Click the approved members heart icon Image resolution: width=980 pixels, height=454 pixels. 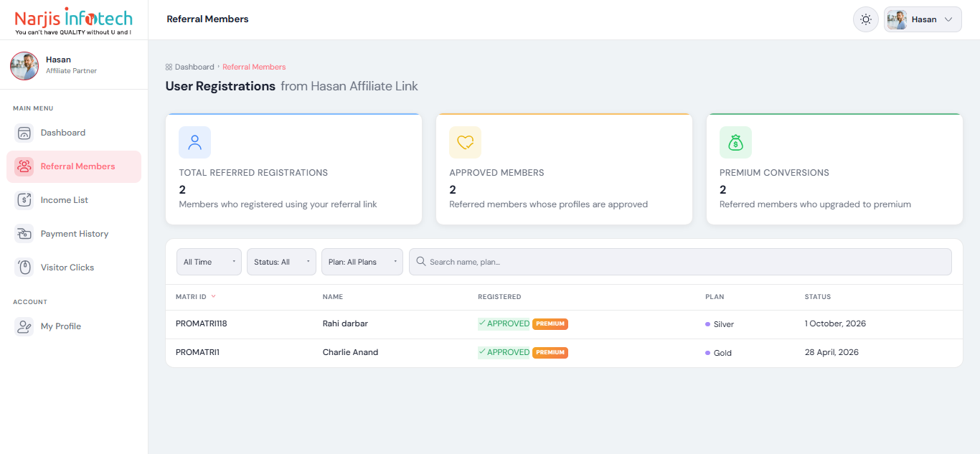click(x=465, y=142)
